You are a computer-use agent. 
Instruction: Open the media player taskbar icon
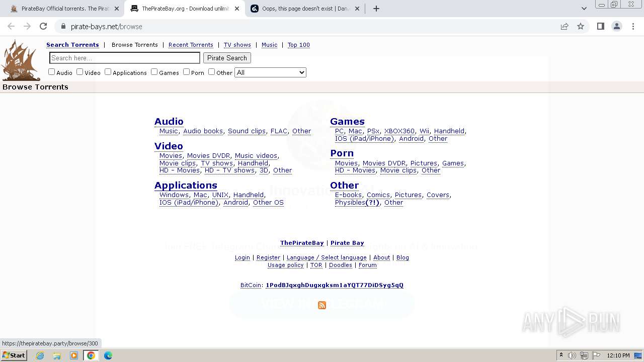click(x=74, y=355)
